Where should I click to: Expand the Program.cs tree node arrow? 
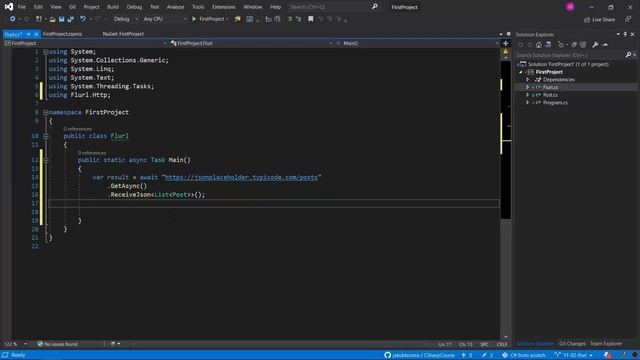[x=527, y=102]
